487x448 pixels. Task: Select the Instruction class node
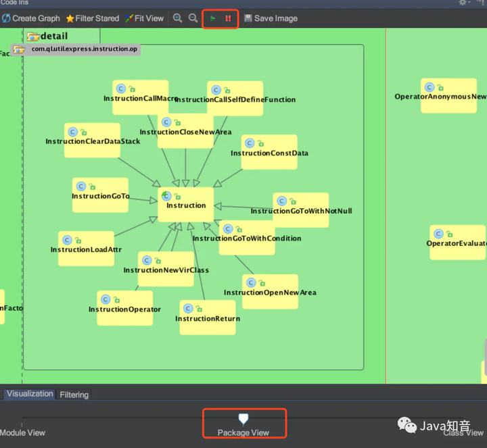click(186, 205)
